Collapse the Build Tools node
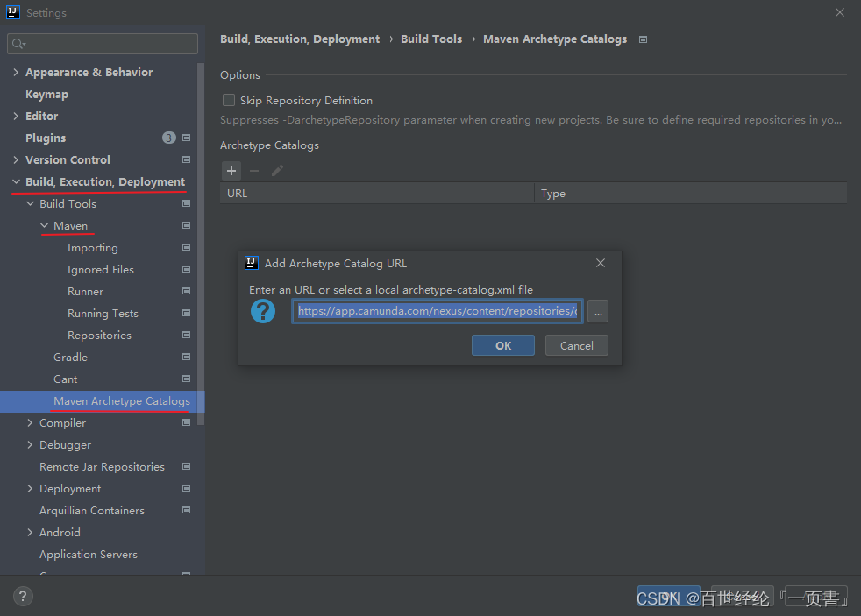This screenshot has height=616, width=861. pos(30,203)
